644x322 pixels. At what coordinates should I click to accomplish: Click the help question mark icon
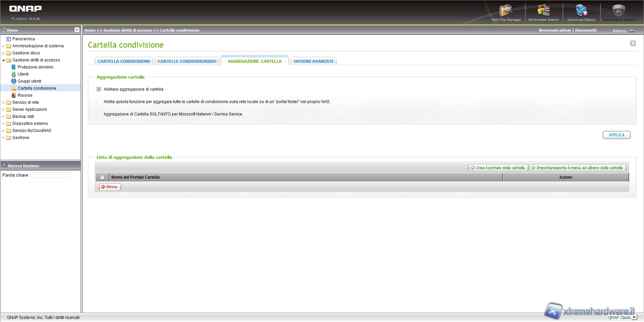[633, 43]
